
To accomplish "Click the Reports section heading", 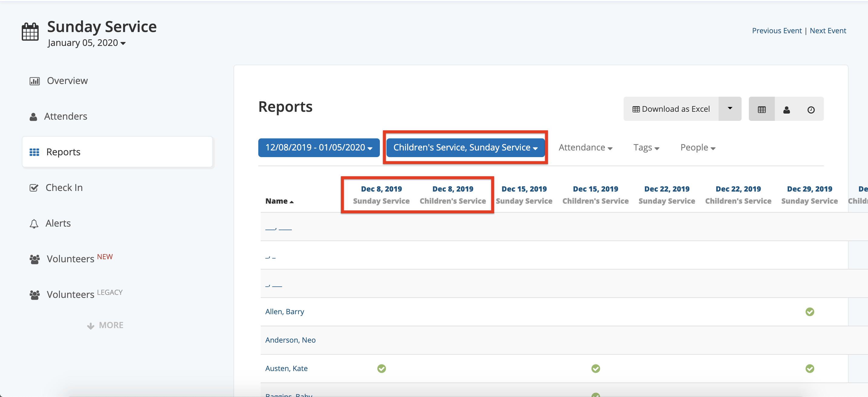I will click(285, 107).
